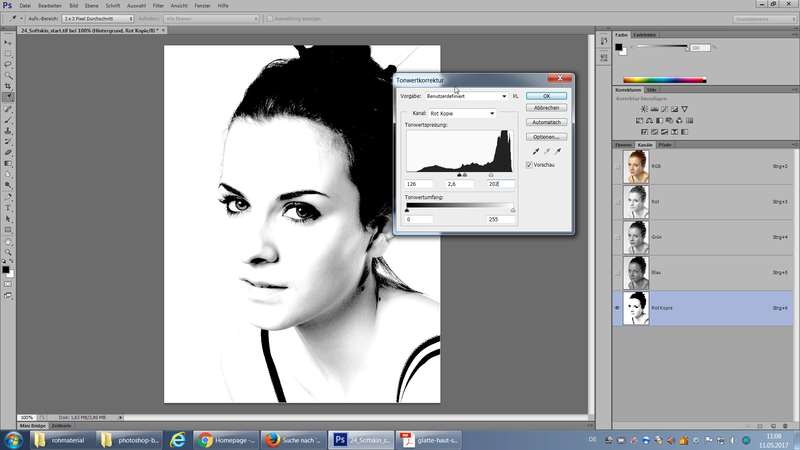Image resolution: width=800 pixels, height=450 pixels.
Task: Select the Lasso tool in the toolbox
Action: point(8,65)
